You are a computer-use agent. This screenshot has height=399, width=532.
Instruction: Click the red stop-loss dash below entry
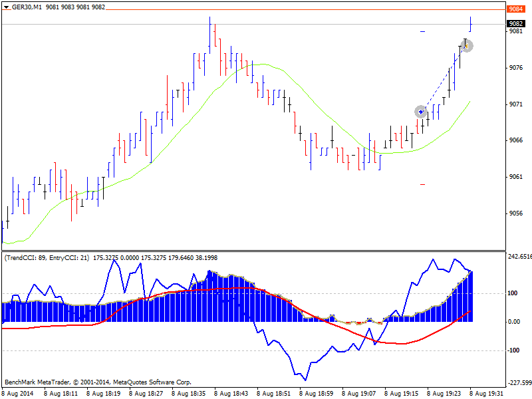[422, 184]
